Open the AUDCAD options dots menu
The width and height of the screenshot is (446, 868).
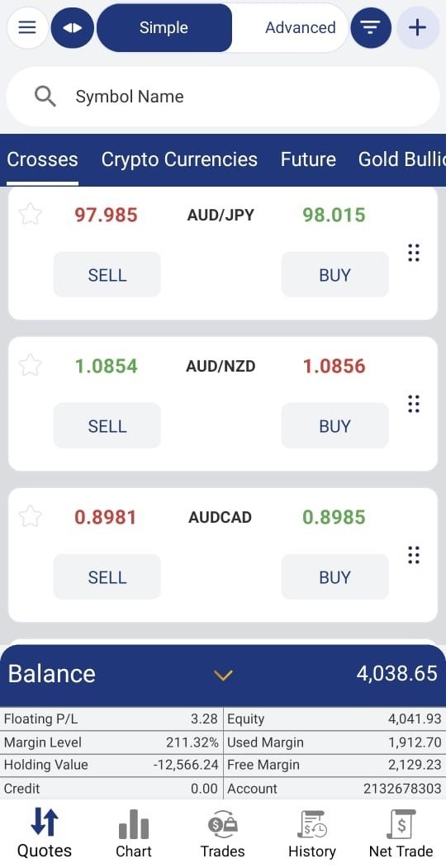[413, 555]
